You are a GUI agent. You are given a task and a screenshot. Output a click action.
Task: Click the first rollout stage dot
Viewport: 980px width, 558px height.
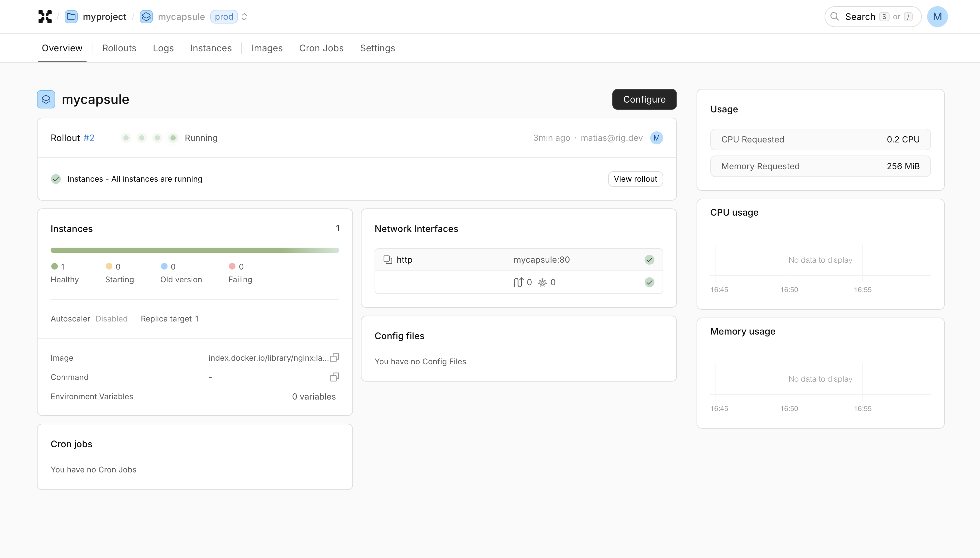click(126, 138)
